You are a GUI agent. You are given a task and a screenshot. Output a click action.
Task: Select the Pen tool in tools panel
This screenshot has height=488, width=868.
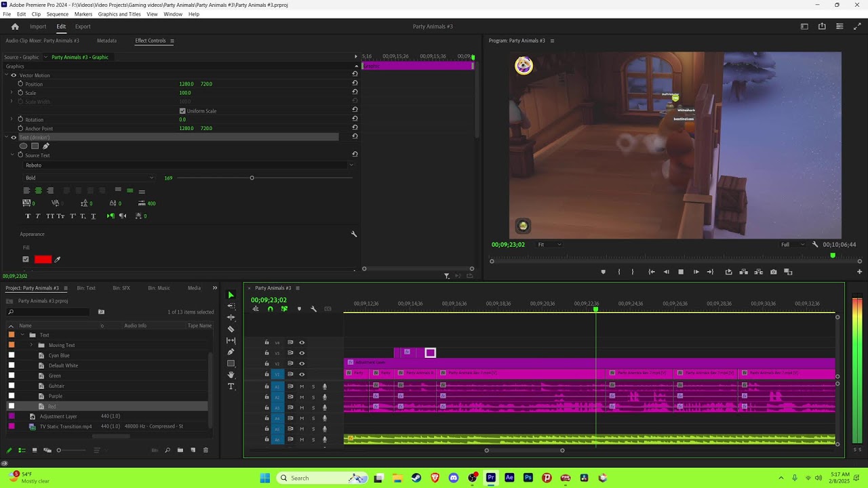coord(231,352)
